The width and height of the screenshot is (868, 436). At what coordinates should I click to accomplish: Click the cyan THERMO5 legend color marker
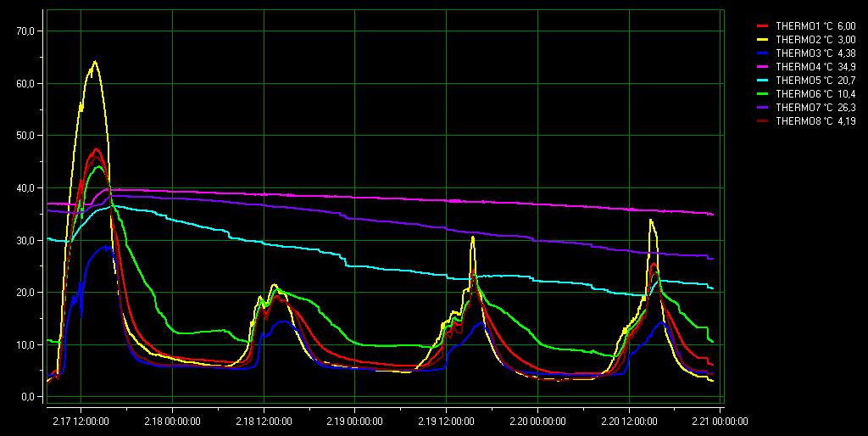coord(763,81)
